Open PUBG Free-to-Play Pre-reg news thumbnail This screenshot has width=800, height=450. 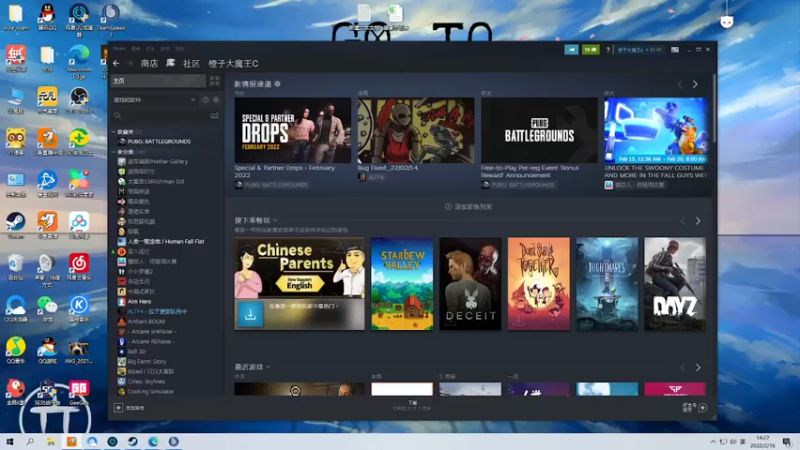[539, 130]
